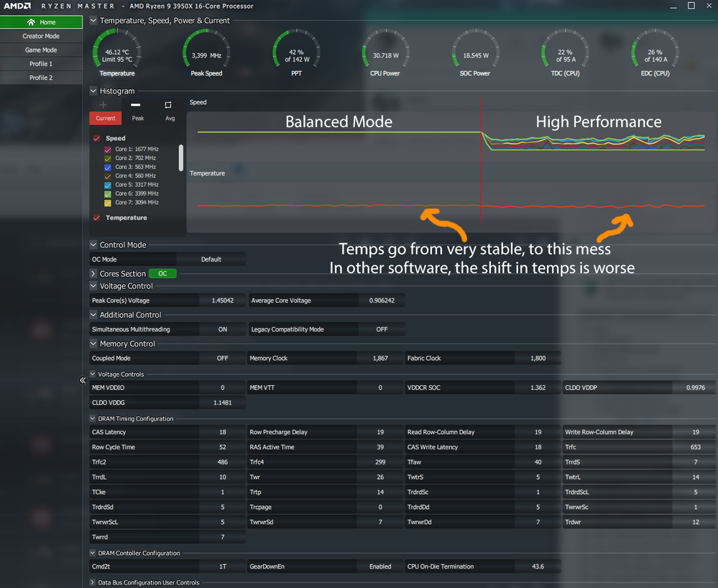Image resolution: width=718 pixels, height=588 pixels.
Task: Toggle the Core 6: 3399 MHz checkbox
Action: pyautogui.click(x=108, y=193)
